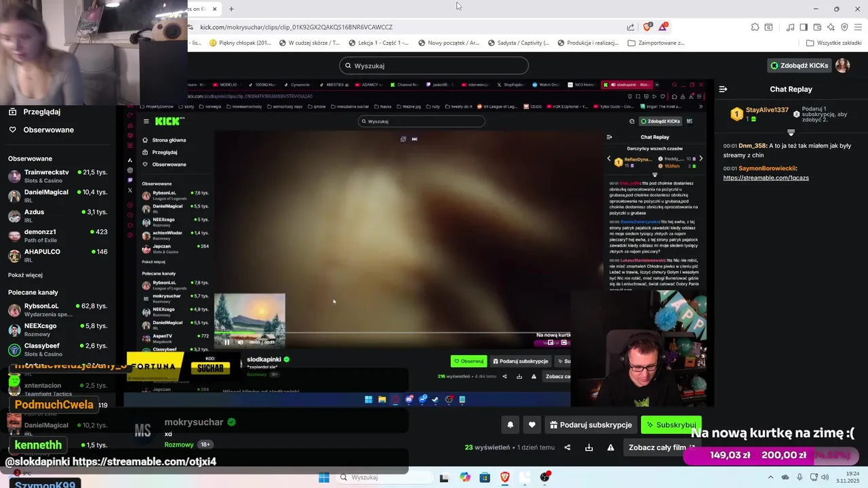This screenshot has height=488, width=868.
Task: Open AHAPULCO channel in sidebar
Action: tap(58, 256)
